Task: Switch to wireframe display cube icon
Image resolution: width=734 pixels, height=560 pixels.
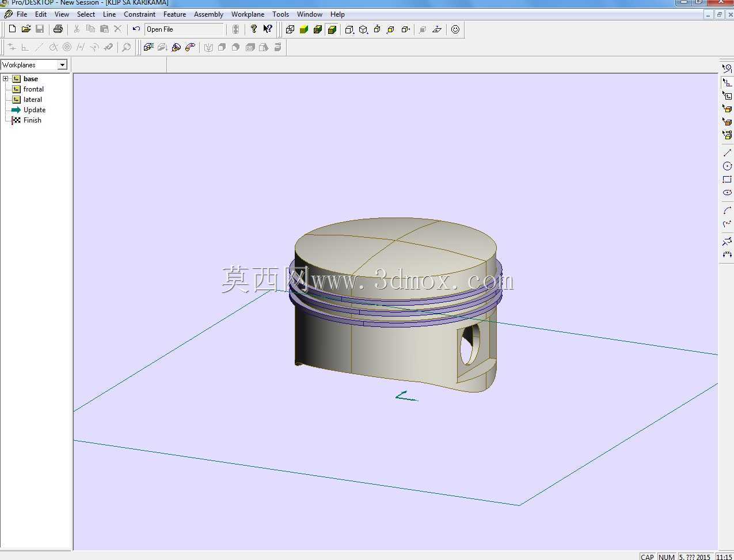Action: [x=290, y=29]
